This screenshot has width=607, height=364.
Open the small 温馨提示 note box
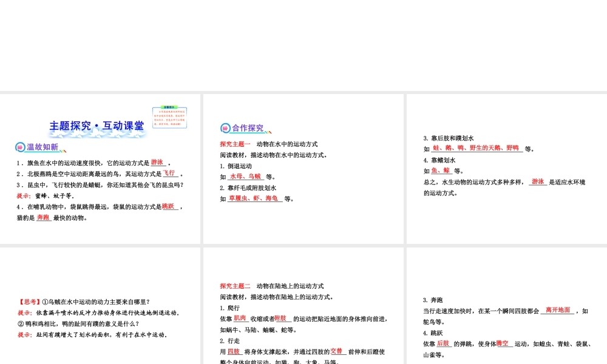[x=169, y=117]
